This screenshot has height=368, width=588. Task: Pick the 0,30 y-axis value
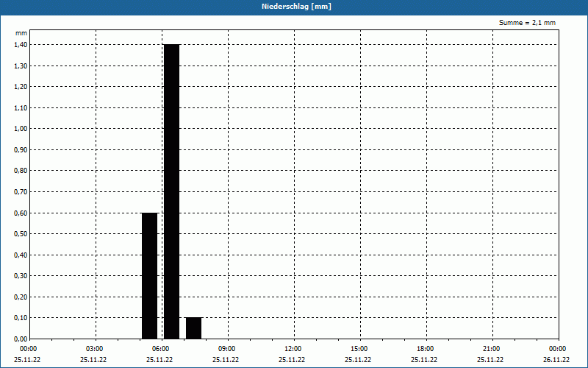pyautogui.click(x=21, y=276)
